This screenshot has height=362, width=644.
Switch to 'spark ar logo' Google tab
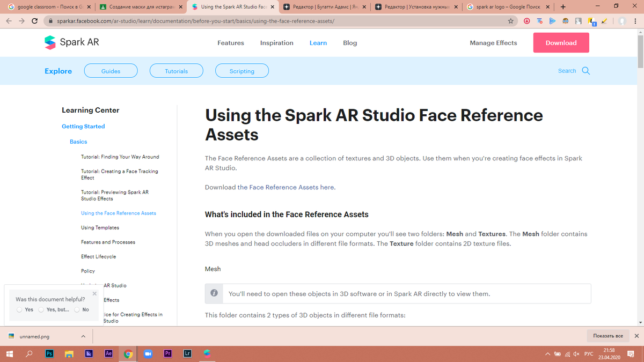click(x=508, y=7)
